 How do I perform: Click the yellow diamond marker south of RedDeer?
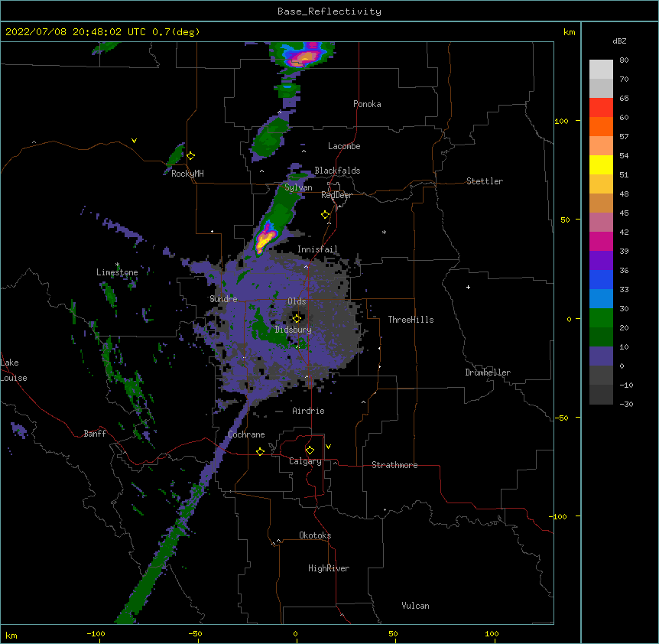point(325,215)
